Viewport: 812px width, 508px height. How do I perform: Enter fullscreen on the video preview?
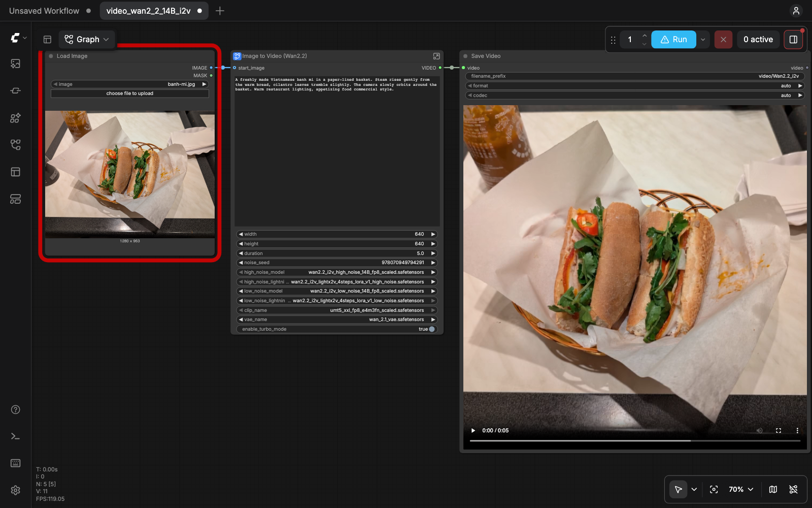click(779, 430)
